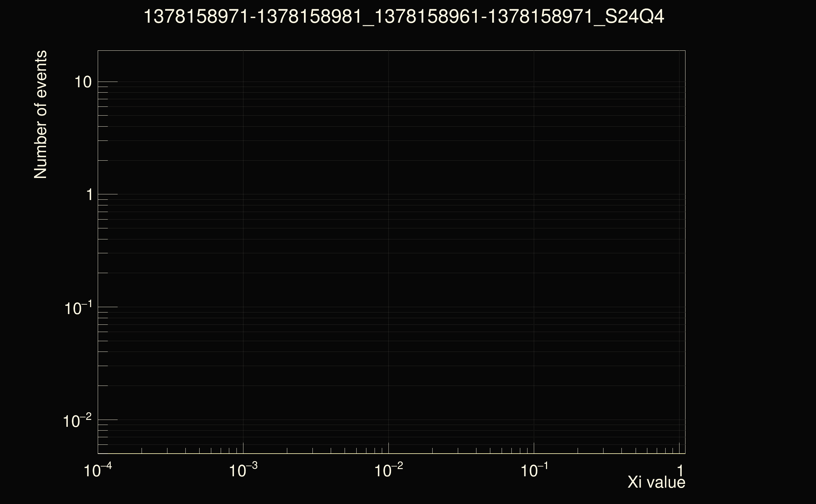The height and width of the screenshot is (504, 816).
Task: Click the vertical grid line at 10⁻² inside the plot
Action: [x=389, y=250]
